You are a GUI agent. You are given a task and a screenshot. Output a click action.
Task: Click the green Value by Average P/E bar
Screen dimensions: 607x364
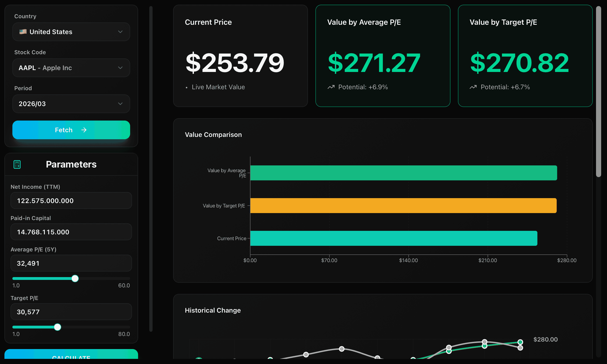[403, 173]
